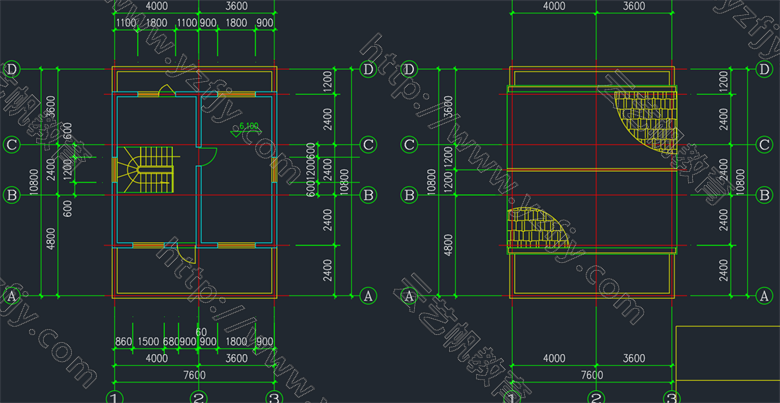Screen dimensions: 780x403
Task: Click the door swing on floor plan's bottom wall
Action: click(x=186, y=254)
